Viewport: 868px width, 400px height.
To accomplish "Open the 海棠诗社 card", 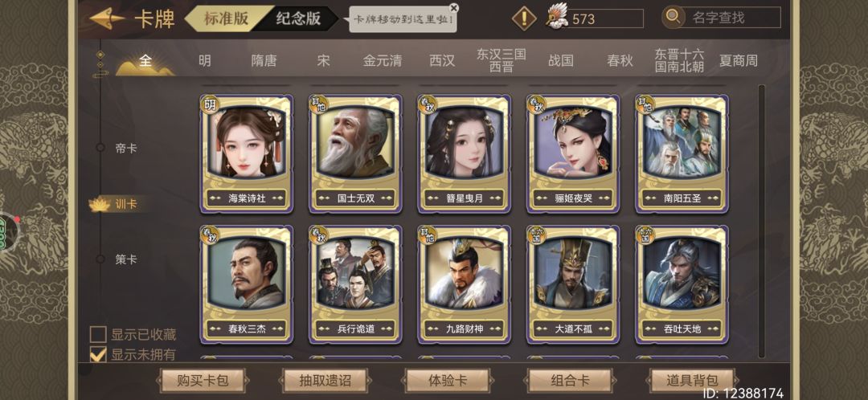I will pyautogui.click(x=247, y=153).
